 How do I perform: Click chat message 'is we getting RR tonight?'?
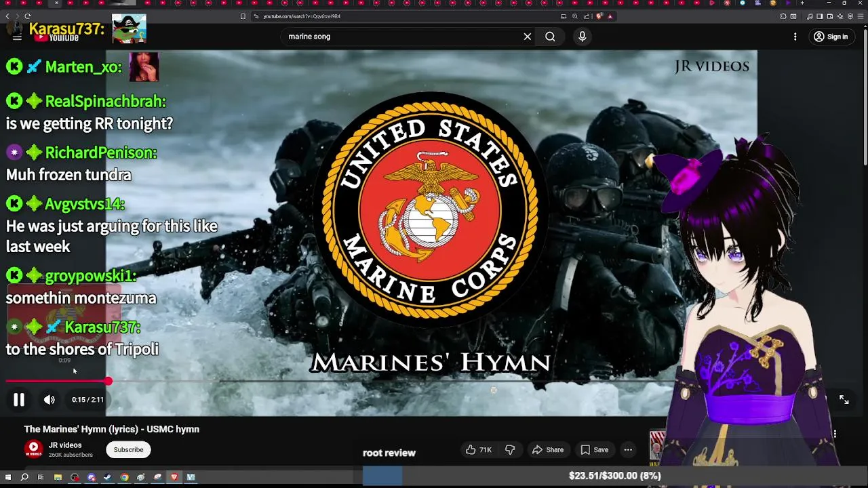[90, 123]
